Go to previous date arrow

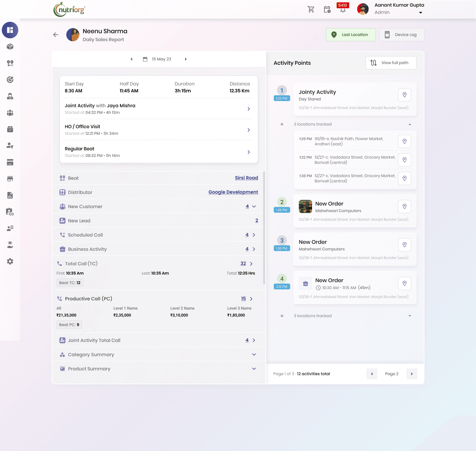click(x=132, y=59)
